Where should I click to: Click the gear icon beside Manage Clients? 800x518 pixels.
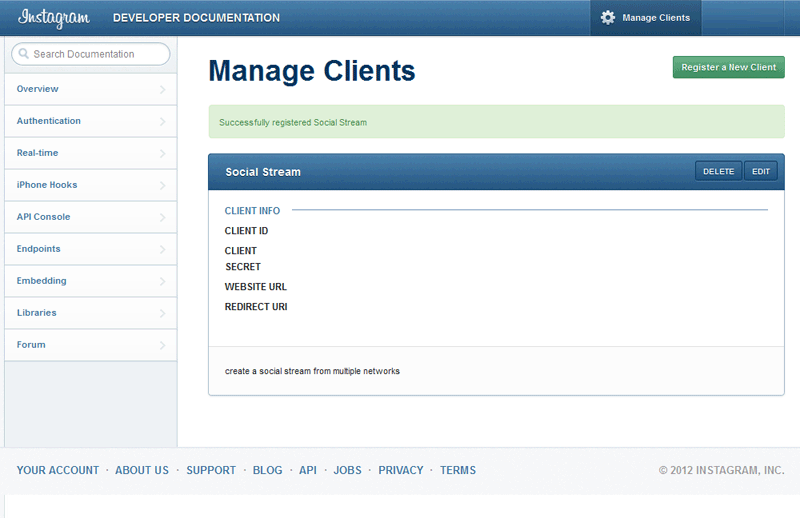[608, 18]
